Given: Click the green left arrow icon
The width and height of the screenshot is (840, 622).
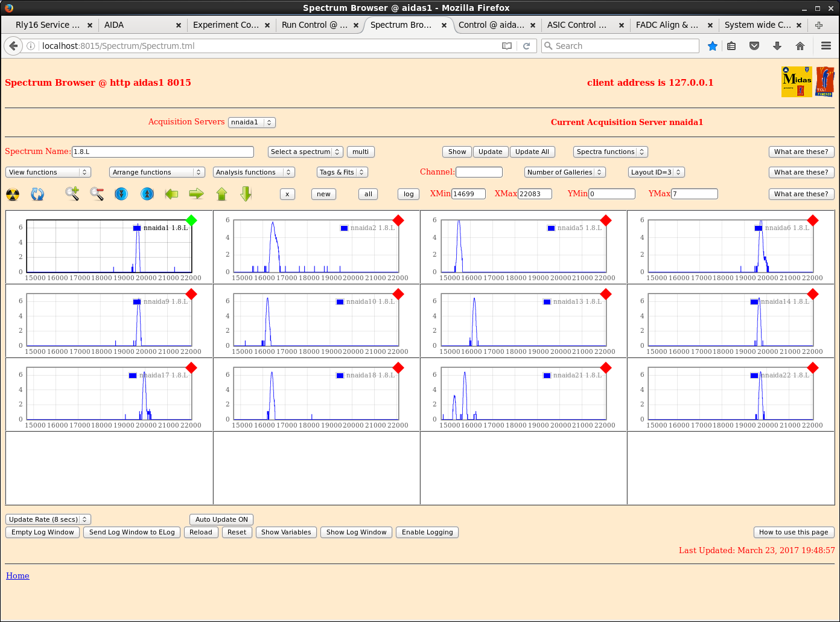Looking at the screenshot, I should [171, 194].
